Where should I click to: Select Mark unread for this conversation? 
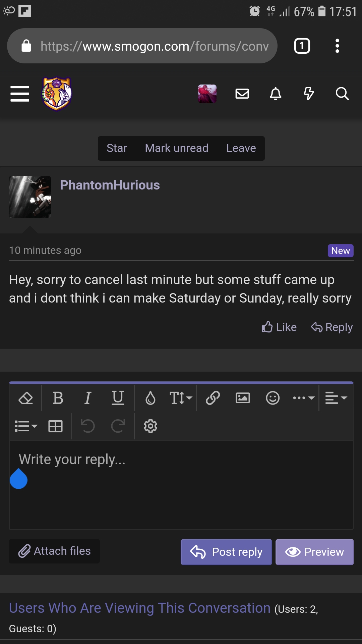click(x=177, y=148)
